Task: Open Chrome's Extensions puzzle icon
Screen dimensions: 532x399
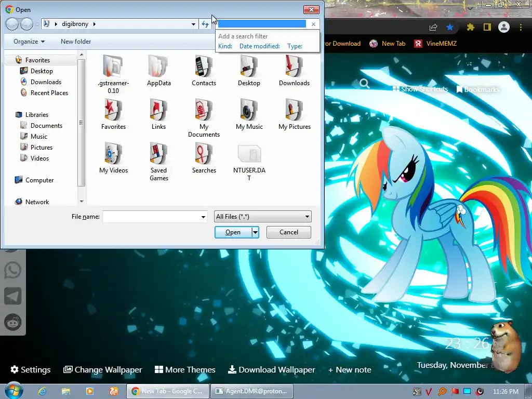Action: click(x=470, y=27)
